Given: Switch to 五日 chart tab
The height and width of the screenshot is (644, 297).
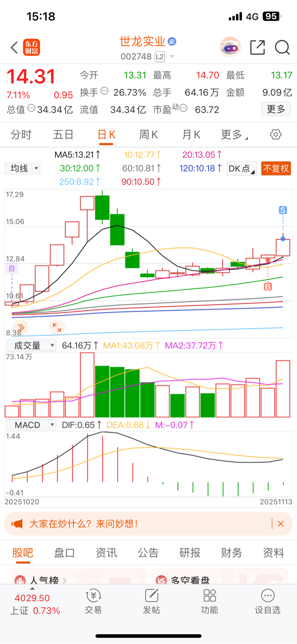Looking at the screenshot, I should point(63,135).
